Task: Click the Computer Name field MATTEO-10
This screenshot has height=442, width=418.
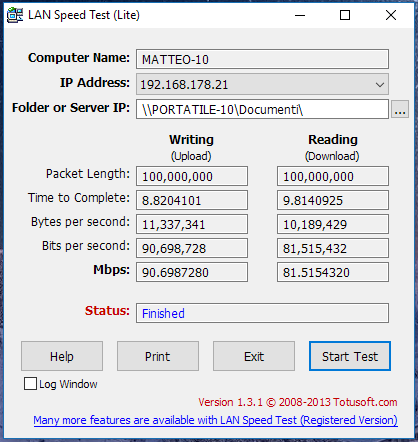Action: pyautogui.click(x=262, y=59)
